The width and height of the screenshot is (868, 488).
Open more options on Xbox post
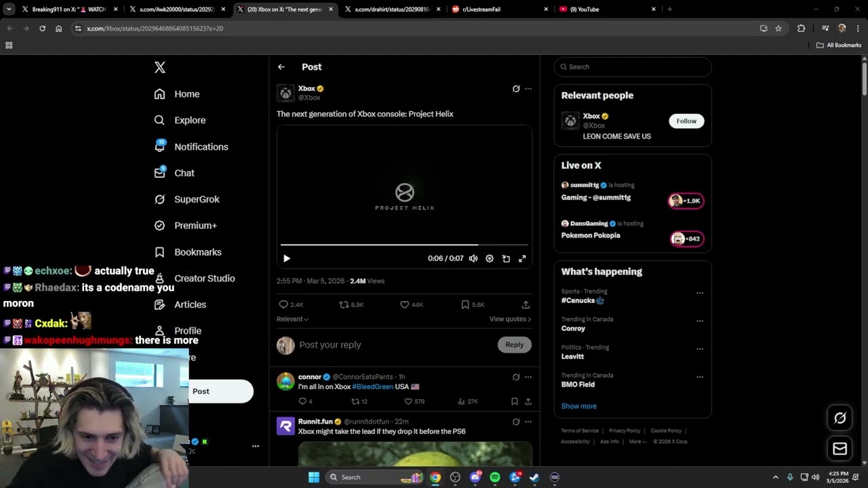(528, 89)
